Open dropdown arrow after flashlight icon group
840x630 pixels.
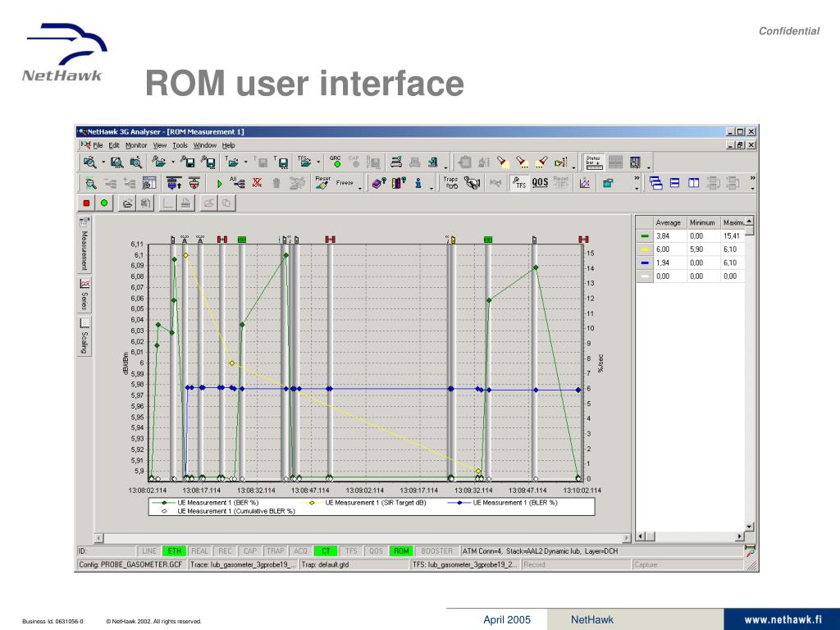click(x=573, y=167)
